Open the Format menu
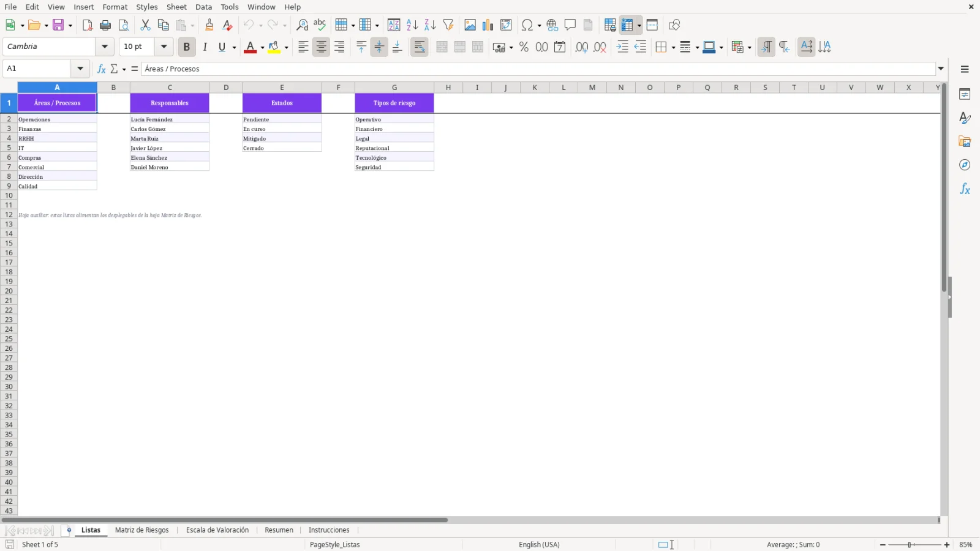The height and width of the screenshot is (551, 980). point(115,7)
